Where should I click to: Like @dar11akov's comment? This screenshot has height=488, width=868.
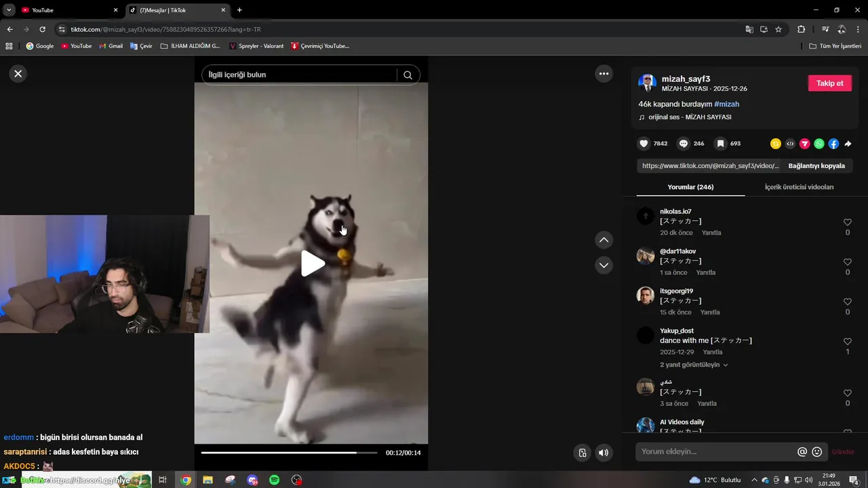(x=847, y=262)
